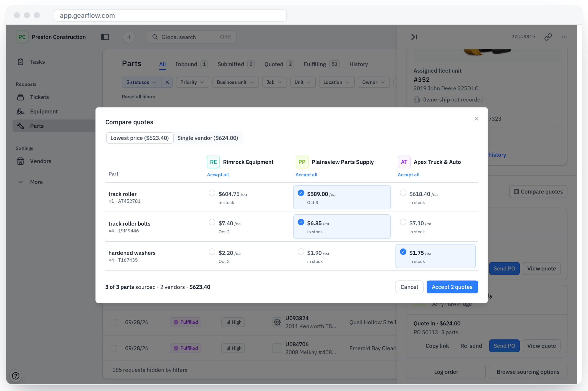Select Plainsview $1.90 hardened washers quote
Viewport: 588px width, 391px height.
(x=301, y=252)
